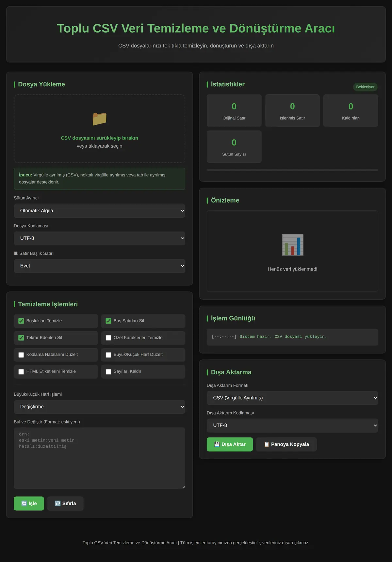Viewport: 392px width, 562px height.
Task: Click the İpucu hint box
Action: point(99,179)
